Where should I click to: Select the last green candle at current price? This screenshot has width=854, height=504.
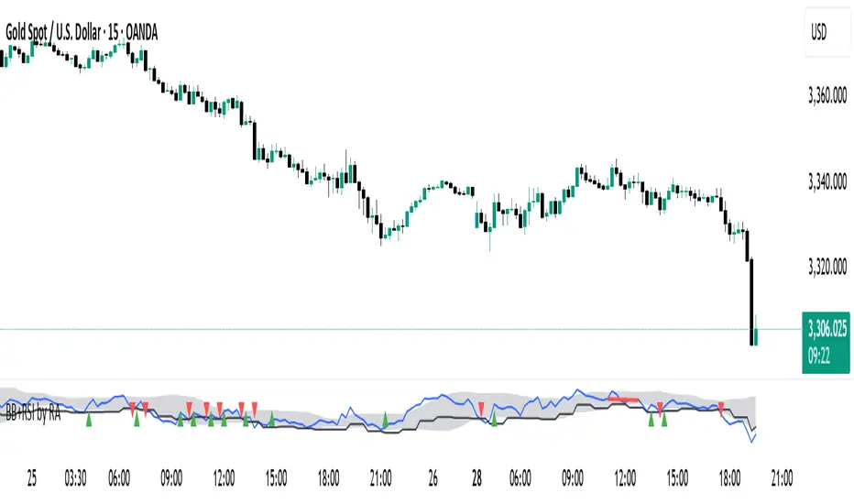[755, 336]
